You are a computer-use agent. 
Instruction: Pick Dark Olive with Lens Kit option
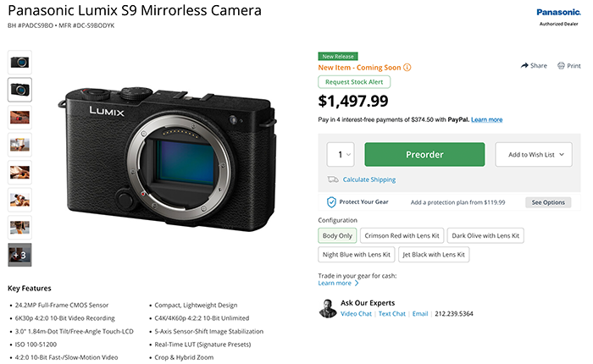[x=485, y=235]
